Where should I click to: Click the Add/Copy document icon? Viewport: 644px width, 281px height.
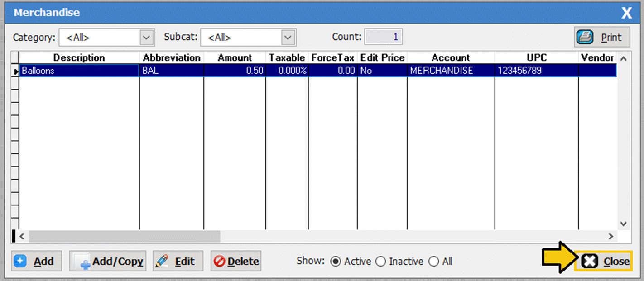click(x=82, y=262)
